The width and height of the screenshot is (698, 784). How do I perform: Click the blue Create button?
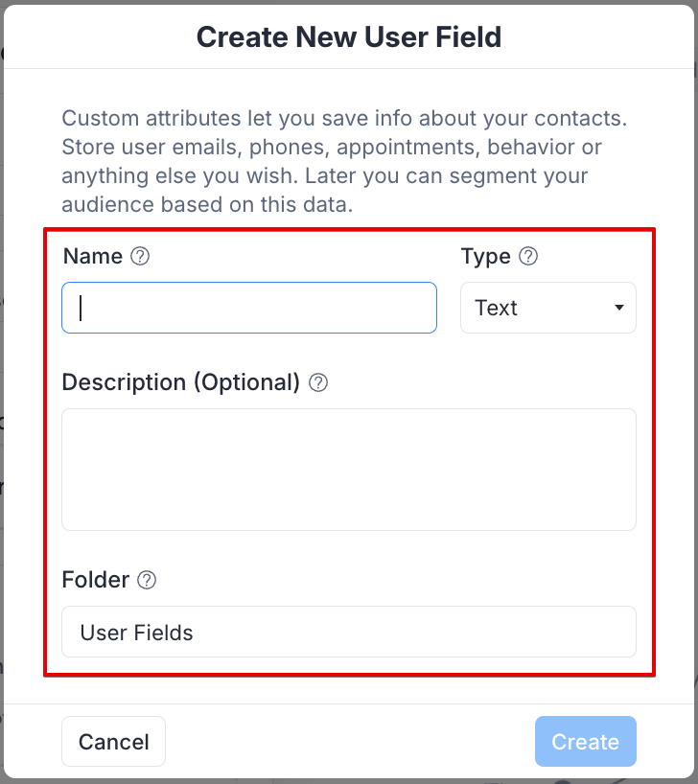click(x=585, y=742)
